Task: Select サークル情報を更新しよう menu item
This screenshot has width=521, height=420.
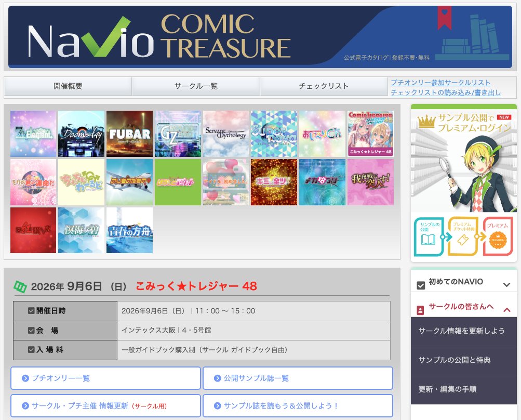Action: click(x=464, y=331)
